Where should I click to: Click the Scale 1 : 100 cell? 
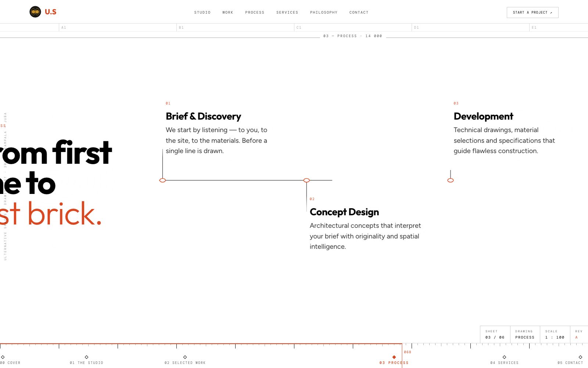point(555,334)
